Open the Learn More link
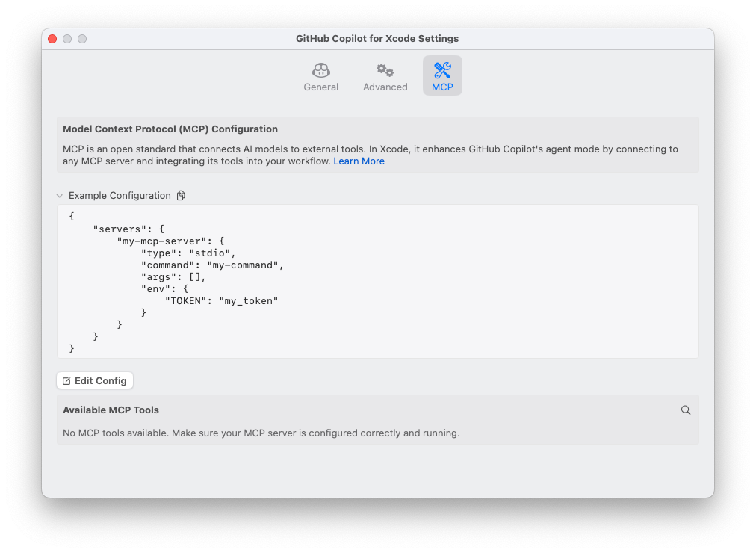The image size is (756, 553). tap(359, 161)
